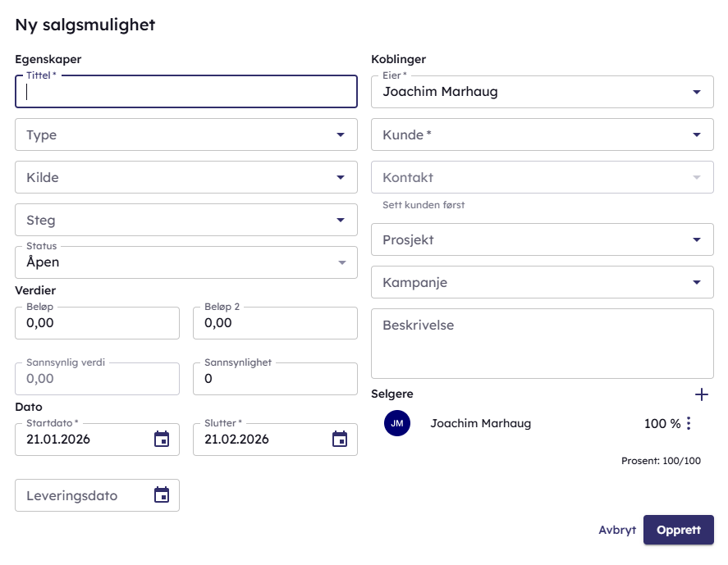728x565 pixels.
Task: Expand the Kilde dropdown
Action: pos(186,178)
